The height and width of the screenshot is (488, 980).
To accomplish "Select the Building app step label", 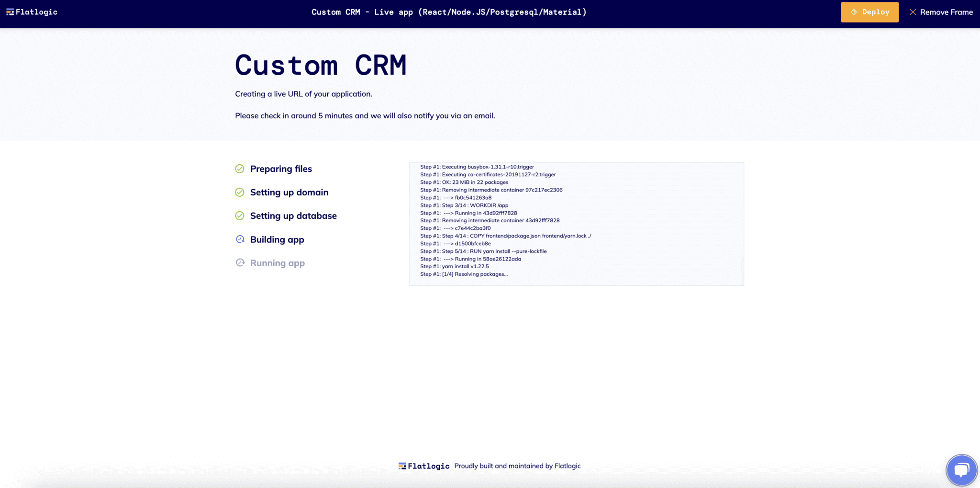I will (x=277, y=239).
